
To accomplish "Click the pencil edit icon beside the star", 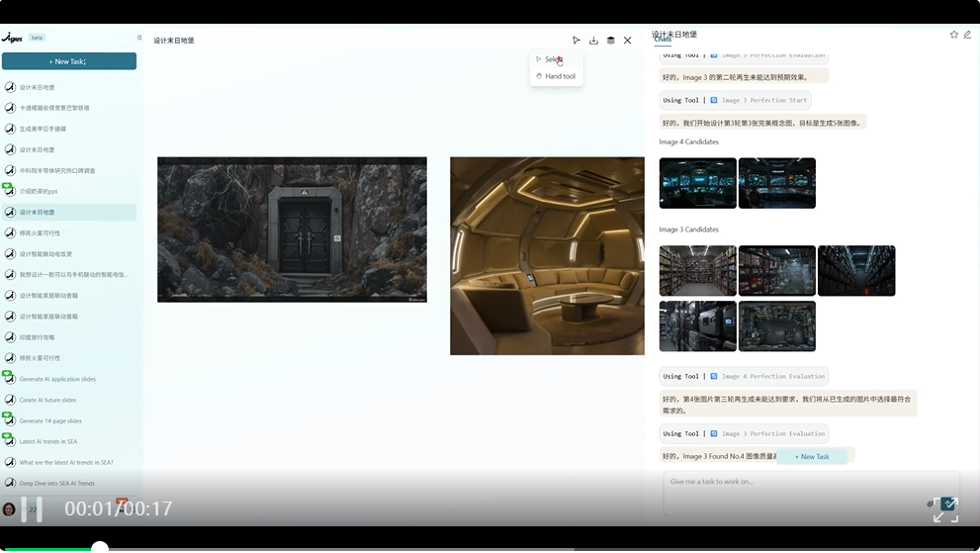I will (967, 35).
